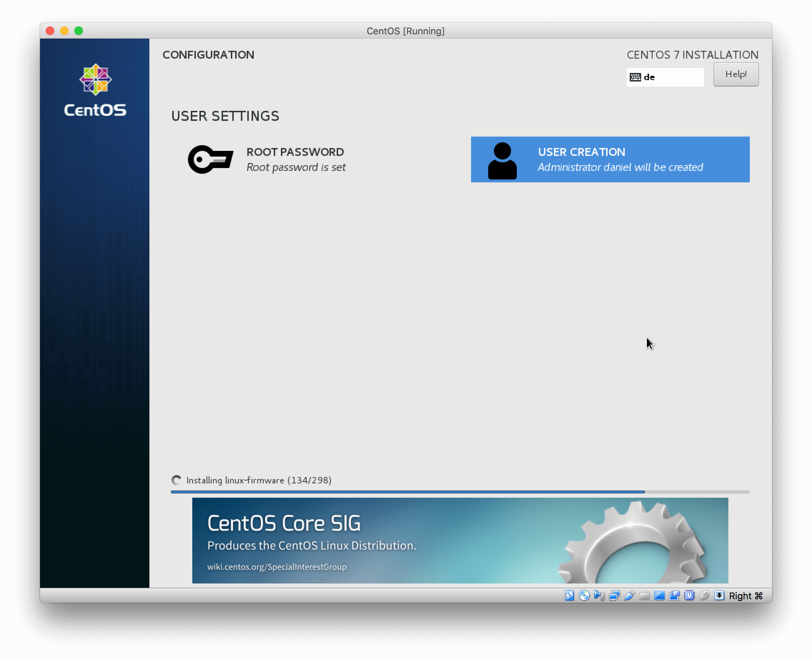Screen dimensions: 812x660
Task: Open the User Creation settings
Action: pos(610,160)
